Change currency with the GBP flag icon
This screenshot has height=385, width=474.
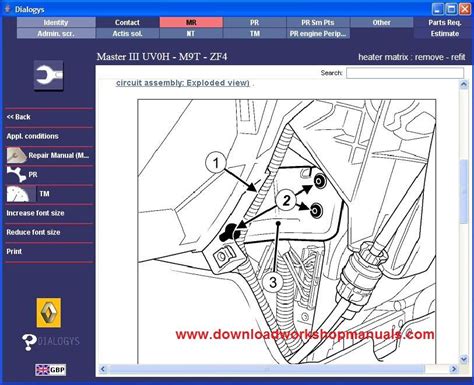pyautogui.click(x=51, y=370)
